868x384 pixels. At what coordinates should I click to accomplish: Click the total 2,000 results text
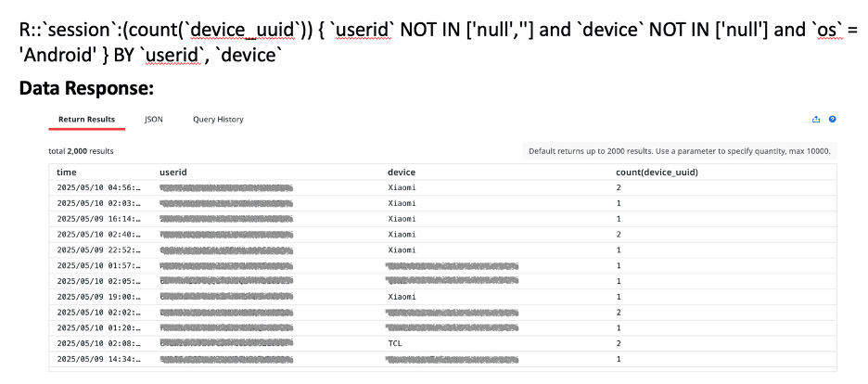[81, 150]
